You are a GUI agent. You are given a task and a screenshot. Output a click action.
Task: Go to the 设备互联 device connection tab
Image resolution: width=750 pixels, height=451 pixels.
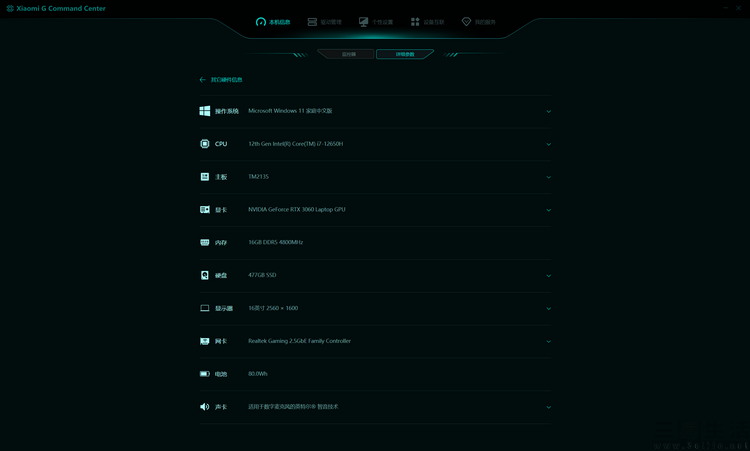click(428, 22)
